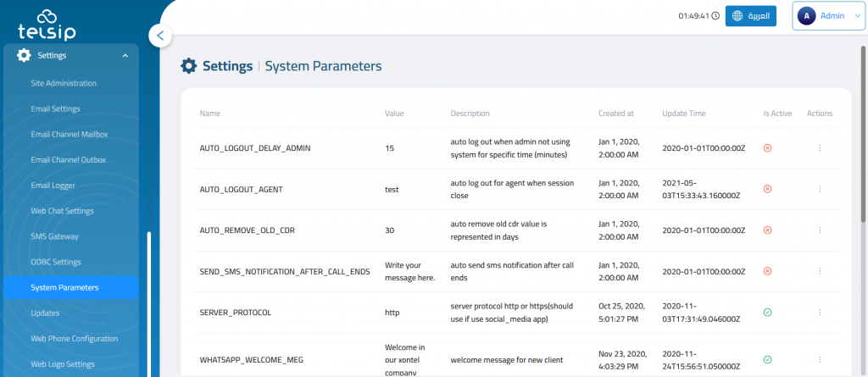Open actions menu for AUTO_REMOVE_OLD_CDR row
The image size is (868, 377).
(819, 230)
